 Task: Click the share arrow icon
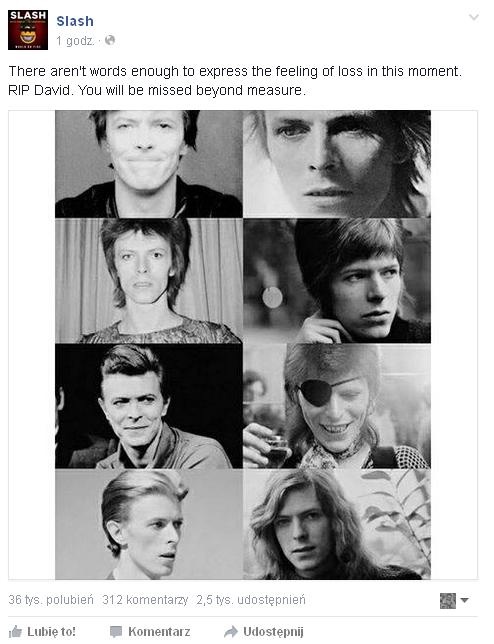point(231,631)
